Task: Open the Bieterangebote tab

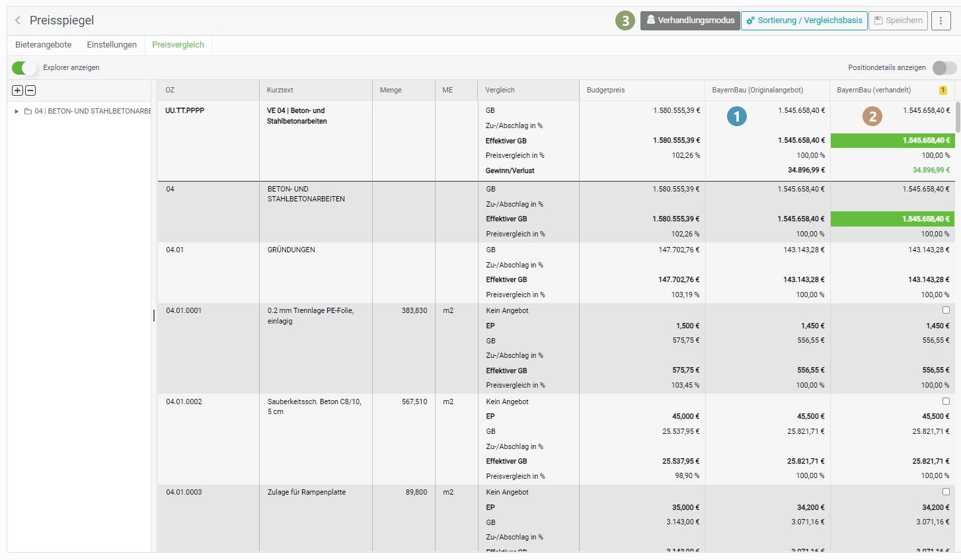Action: [44, 45]
